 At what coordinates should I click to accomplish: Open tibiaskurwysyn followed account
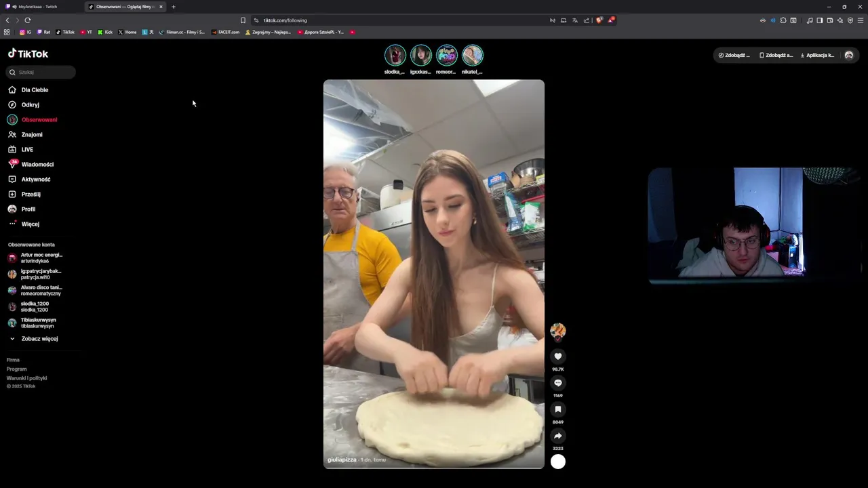tap(32, 323)
